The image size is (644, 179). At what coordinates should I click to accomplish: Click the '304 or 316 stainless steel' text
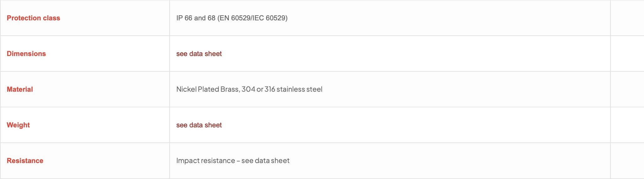tap(282, 89)
